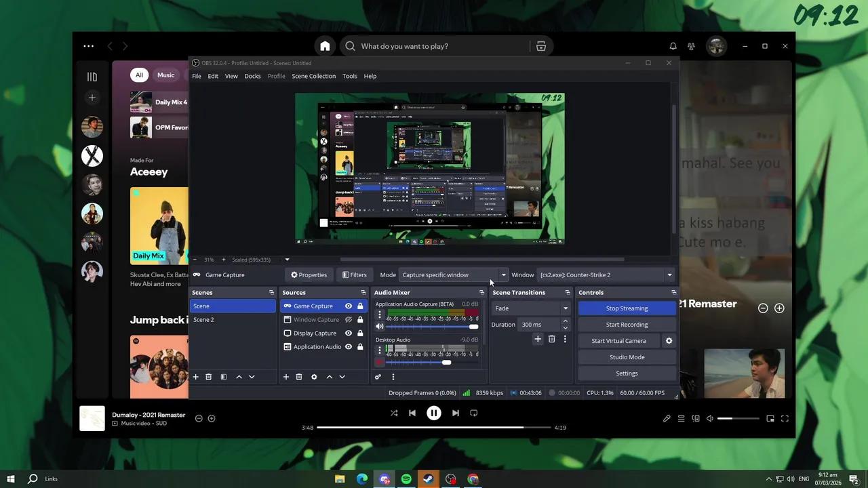Open source properties with the gear icon
868x488 pixels.
click(313, 376)
